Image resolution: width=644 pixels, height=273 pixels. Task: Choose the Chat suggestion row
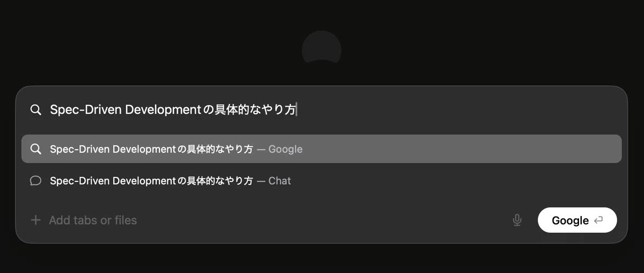click(321, 181)
